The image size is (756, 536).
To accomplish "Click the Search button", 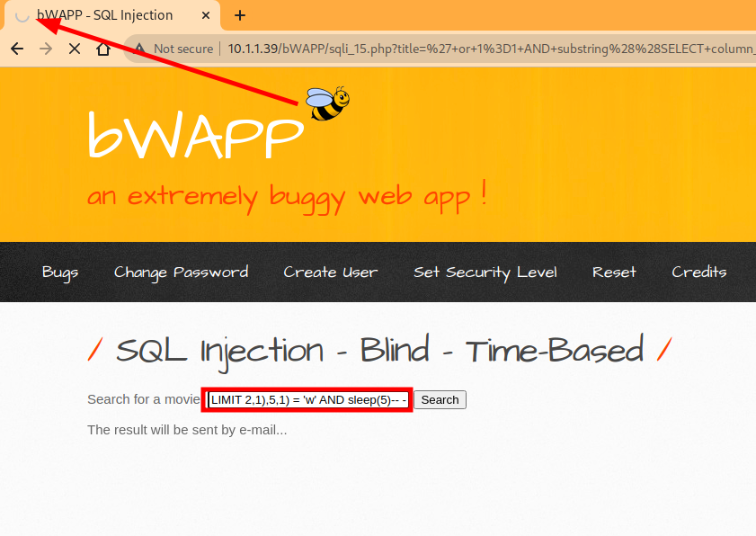I will coord(440,400).
